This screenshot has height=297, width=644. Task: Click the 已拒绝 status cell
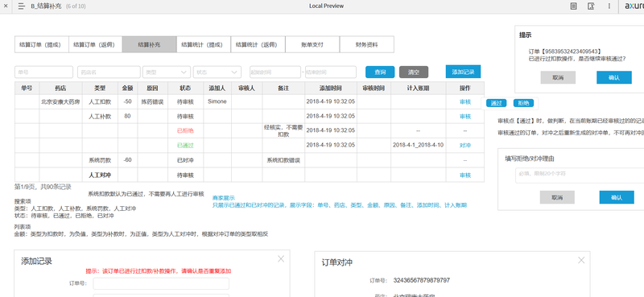(x=185, y=130)
